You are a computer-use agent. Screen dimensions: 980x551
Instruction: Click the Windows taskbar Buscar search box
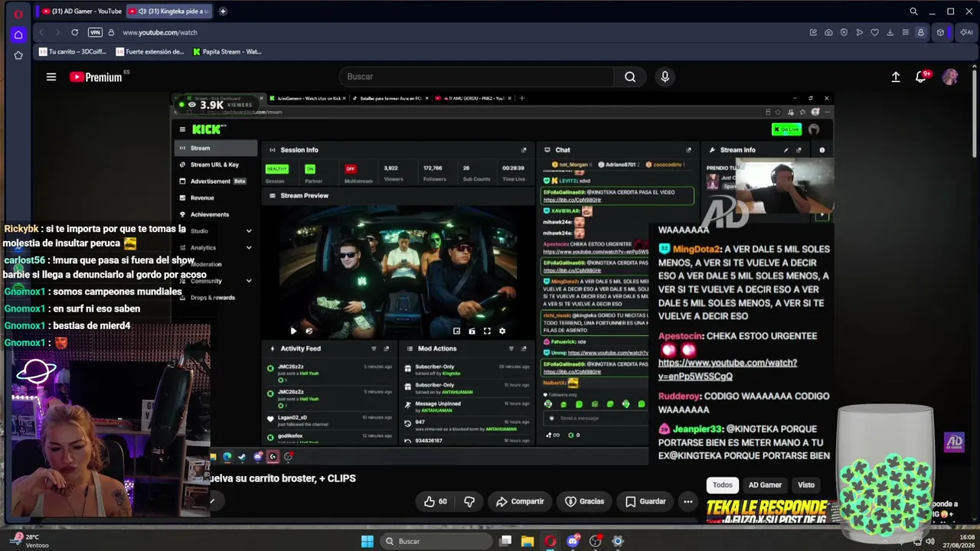436,541
